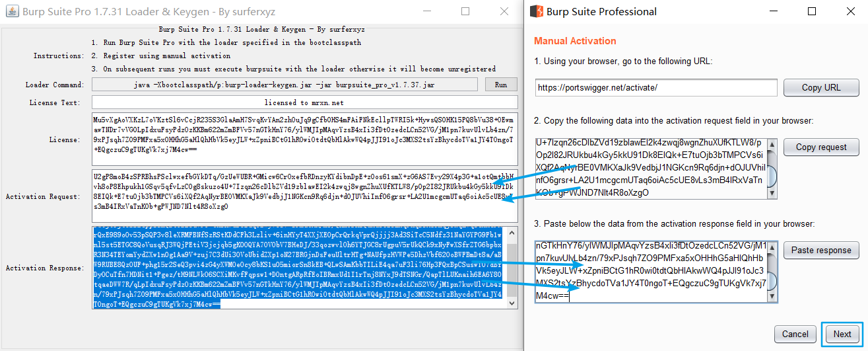Cancel the manual activation dialog
The width and height of the screenshot is (868, 351).
[x=795, y=334]
